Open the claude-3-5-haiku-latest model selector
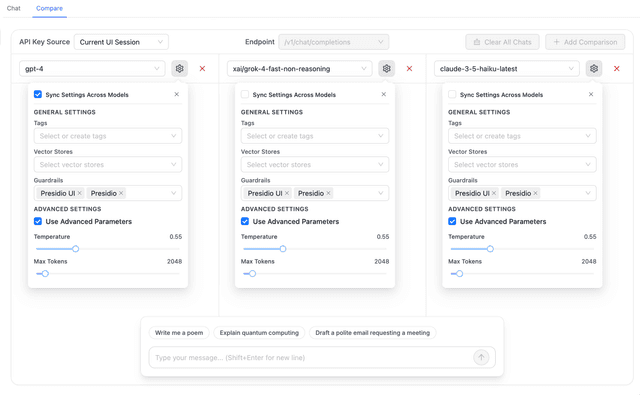 tap(507, 69)
